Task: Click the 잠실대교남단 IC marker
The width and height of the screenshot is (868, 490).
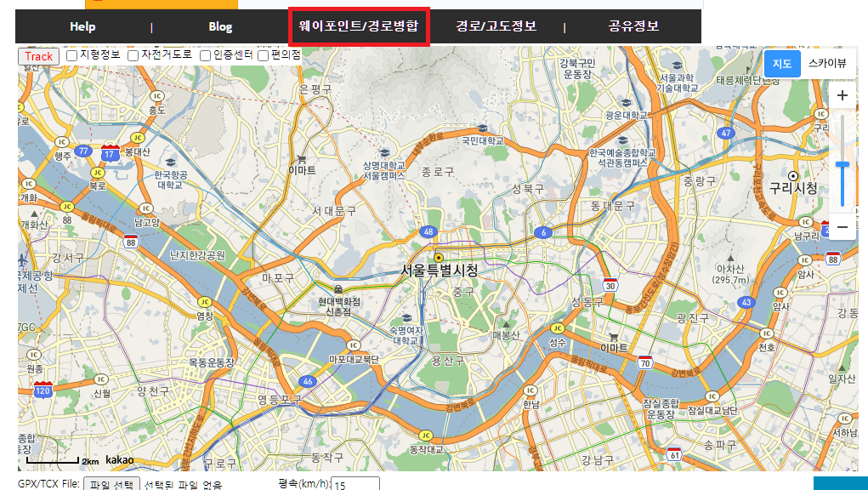Action: pyautogui.click(x=712, y=396)
